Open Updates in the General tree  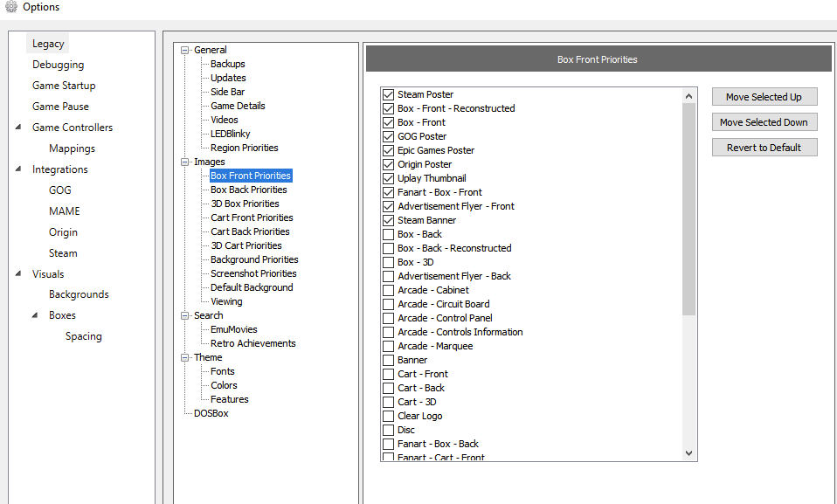pyautogui.click(x=228, y=78)
